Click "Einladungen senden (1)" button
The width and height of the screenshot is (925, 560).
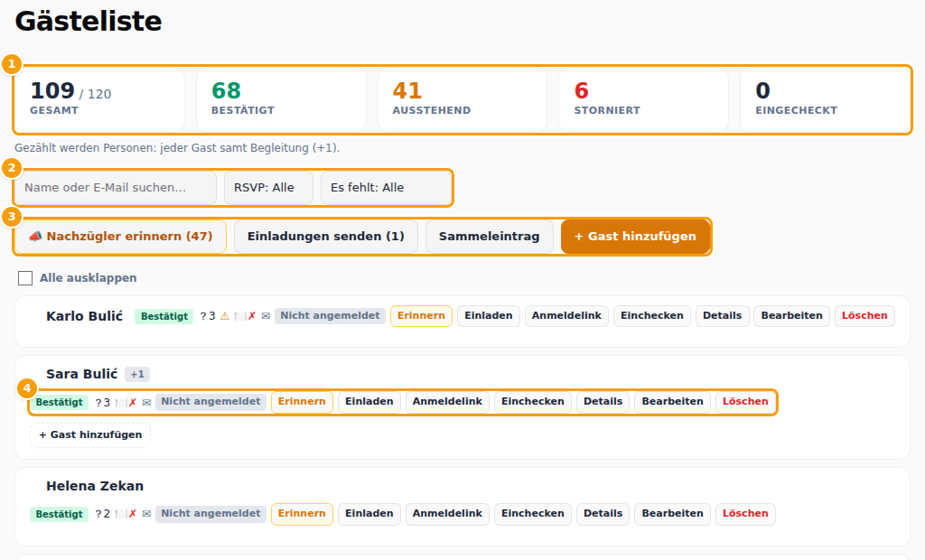coord(325,237)
